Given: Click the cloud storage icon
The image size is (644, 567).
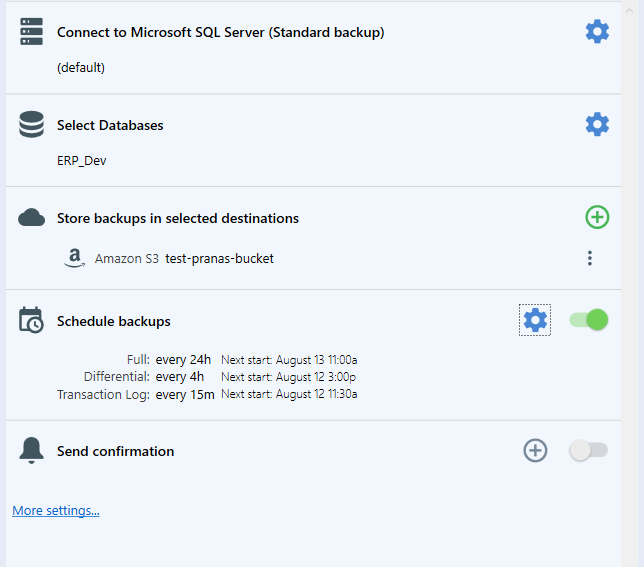Looking at the screenshot, I should point(32,218).
